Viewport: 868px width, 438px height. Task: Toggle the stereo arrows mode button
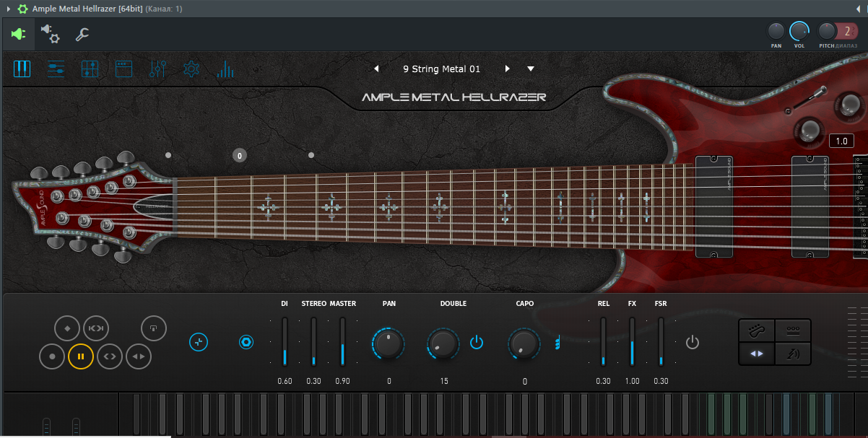756,354
